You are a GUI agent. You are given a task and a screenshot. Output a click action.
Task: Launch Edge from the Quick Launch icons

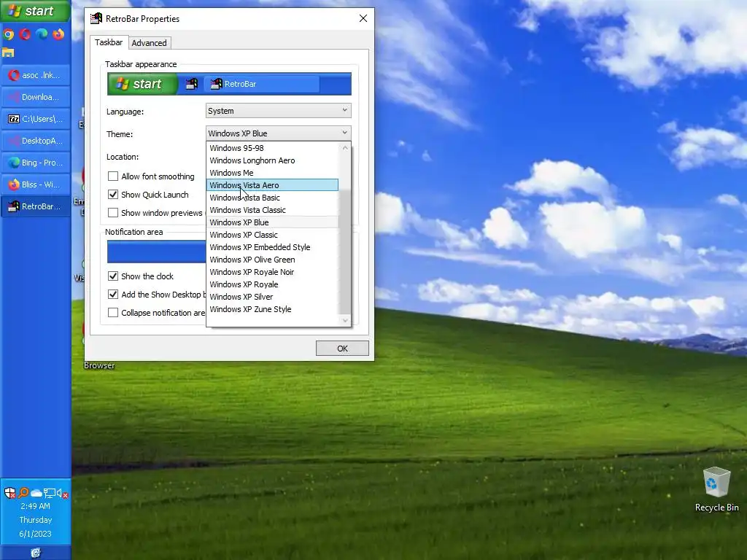[42, 34]
